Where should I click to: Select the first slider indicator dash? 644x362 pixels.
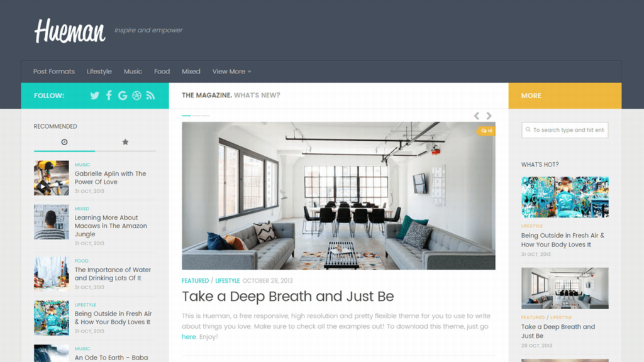(186, 116)
